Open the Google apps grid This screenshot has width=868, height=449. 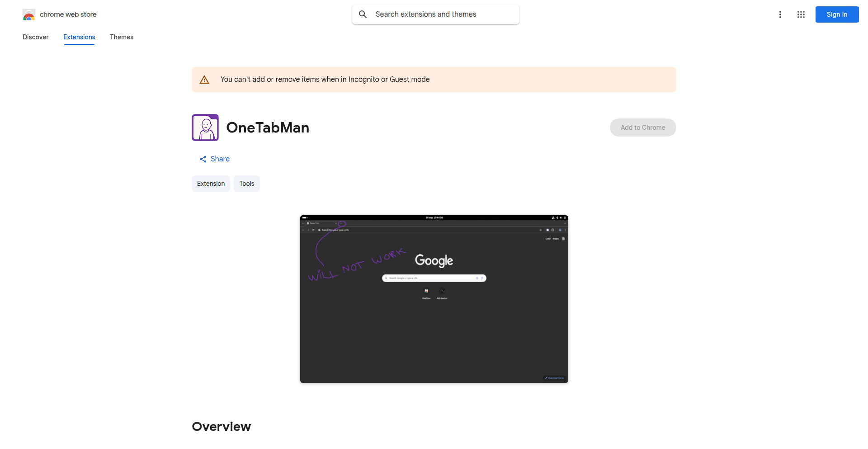[801, 14]
